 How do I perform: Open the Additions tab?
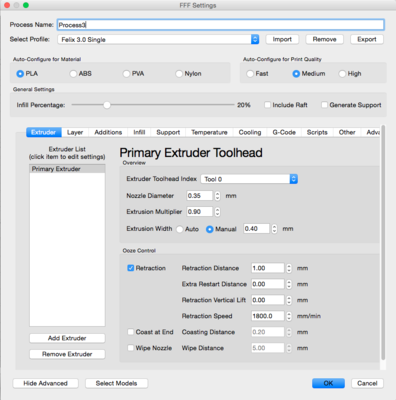tap(108, 132)
